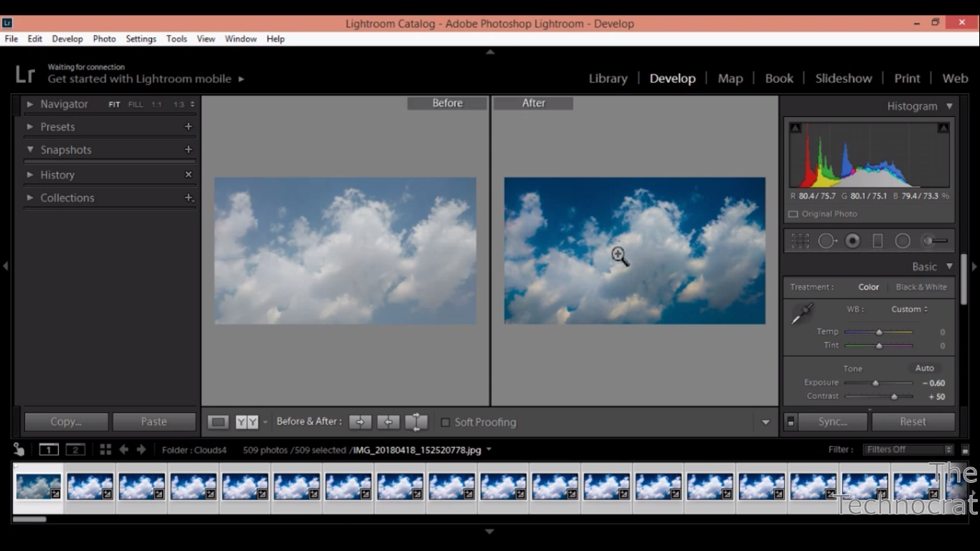Viewport: 980px width, 551px height.
Task: Click the Auto tone button
Action: [x=925, y=367]
